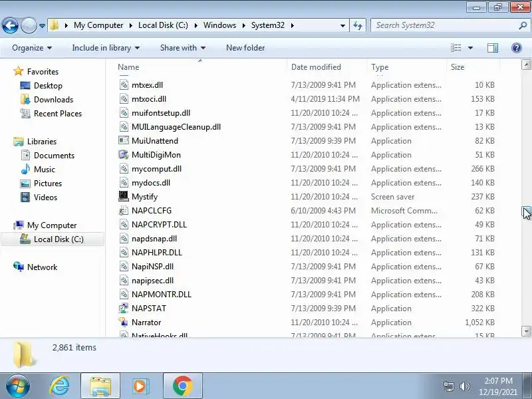Open the Documents library
This screenshot has width=532, height=399.
54,156
